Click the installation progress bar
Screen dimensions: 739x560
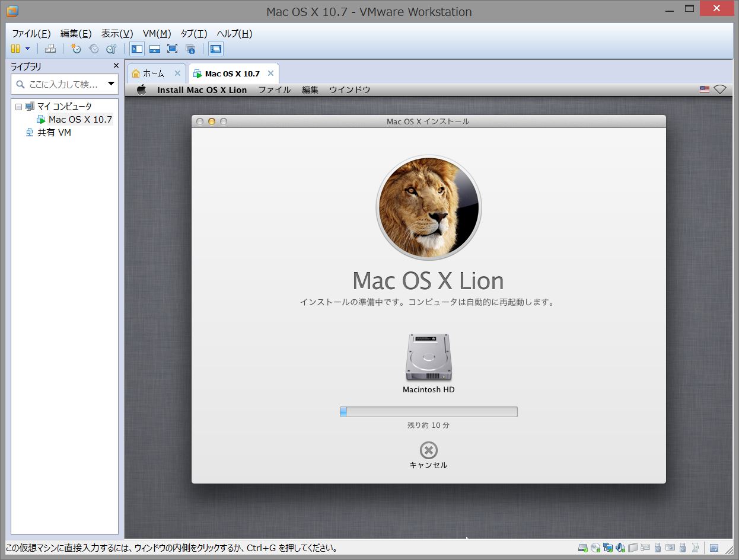(x=429, y=412)
